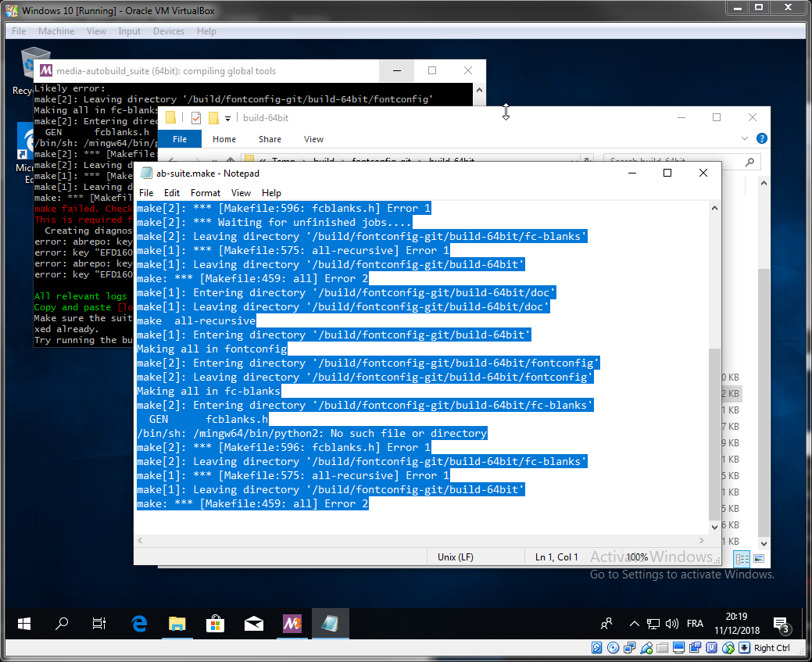Viewport: 812px width, 662px height.
Task: Click Explorer search magnifier icon
Action: tap(749, 162)
